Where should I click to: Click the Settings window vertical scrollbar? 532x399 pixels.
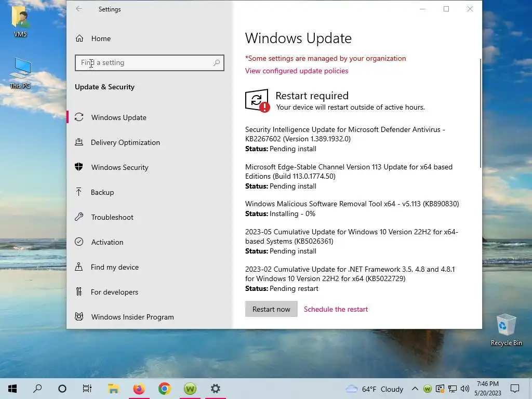(x=480, y=113)
